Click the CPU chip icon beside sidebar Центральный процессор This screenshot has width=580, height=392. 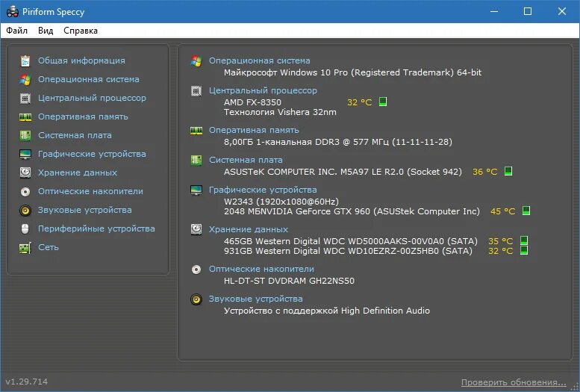[25, 98]
